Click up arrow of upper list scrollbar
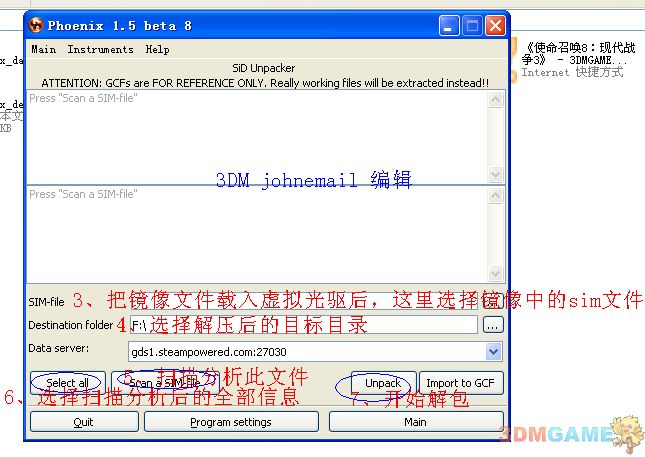The height and width of the screenshot is (457, 645). 495,100
